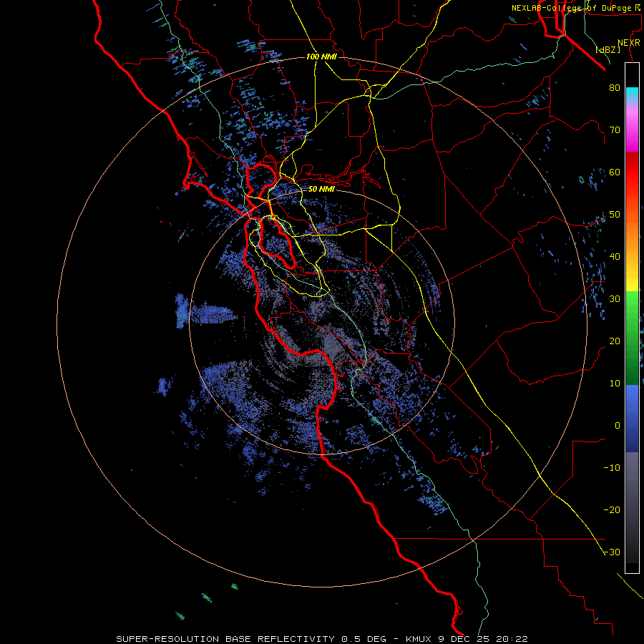Click the cyan segment of the color bar
This screenshot has width=644, height=644.
pos(632,94)
